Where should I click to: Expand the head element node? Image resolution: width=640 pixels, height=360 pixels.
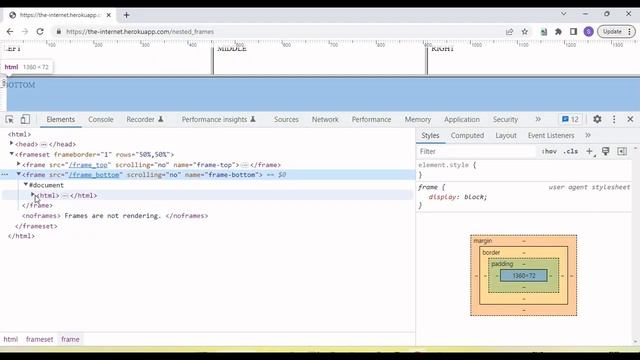point(11,144)
